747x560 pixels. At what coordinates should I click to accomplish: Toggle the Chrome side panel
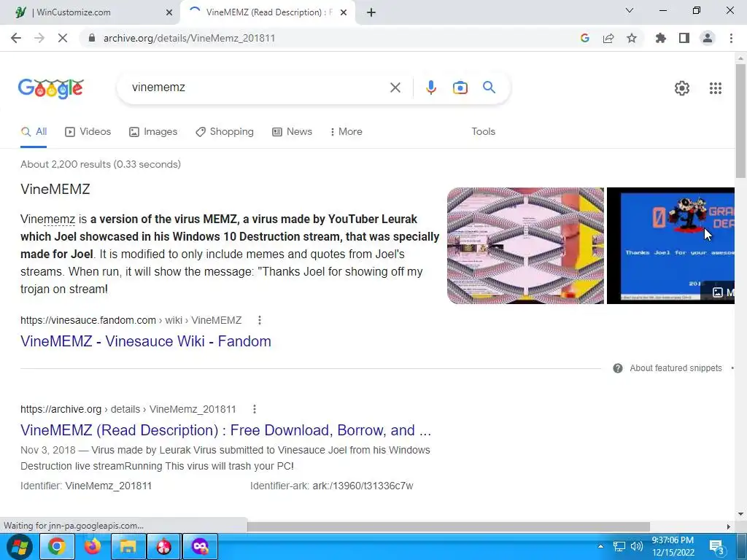(x=684, y=38)
